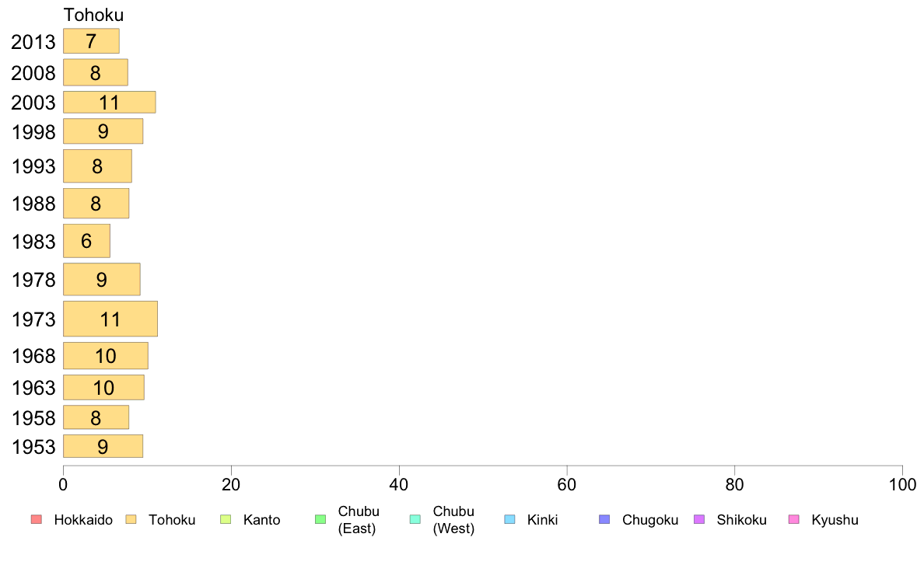
Task: Click the Kyushu legend text label
Action: click(x=835, y=520)
